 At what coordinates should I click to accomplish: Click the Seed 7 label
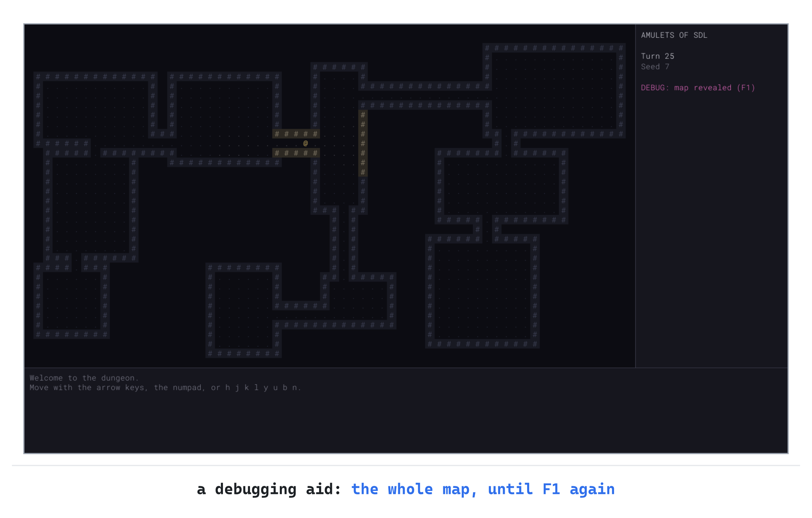tap(655, 67)
